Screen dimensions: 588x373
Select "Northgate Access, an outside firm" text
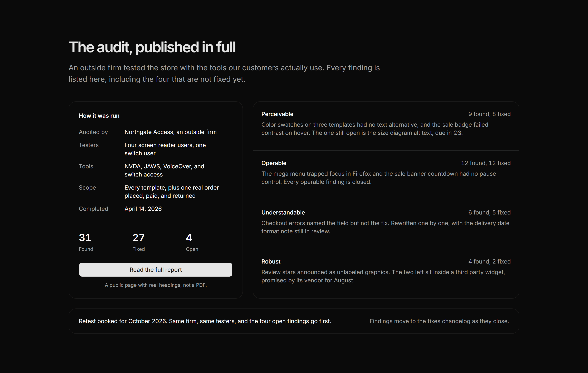pyautogui.click(x=170, y=132)
